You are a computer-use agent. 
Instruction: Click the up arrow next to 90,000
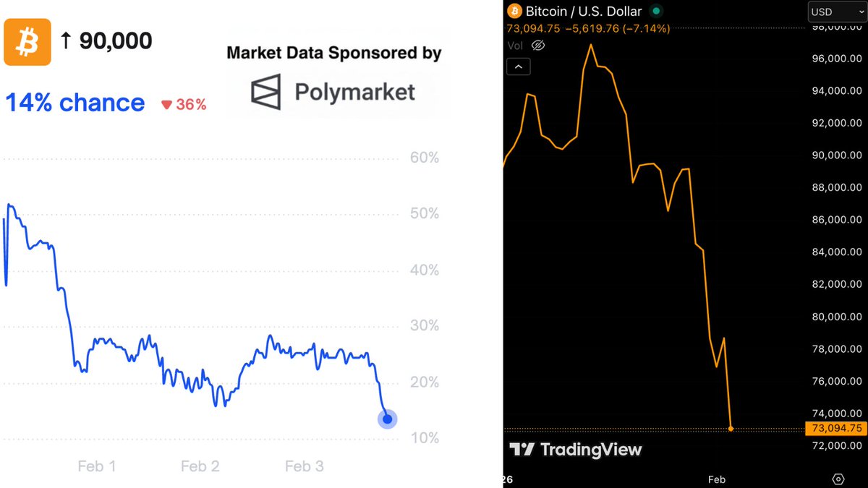[66, 41]
